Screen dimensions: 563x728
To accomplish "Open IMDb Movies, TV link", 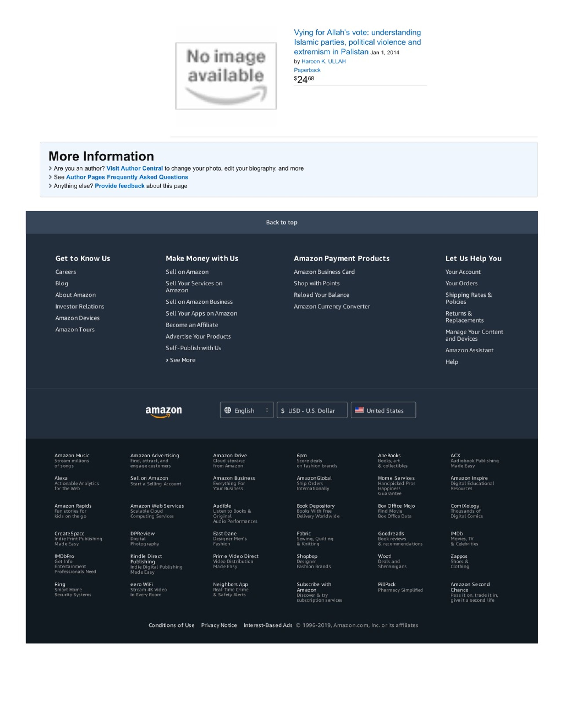I will (x=464, y=538).
